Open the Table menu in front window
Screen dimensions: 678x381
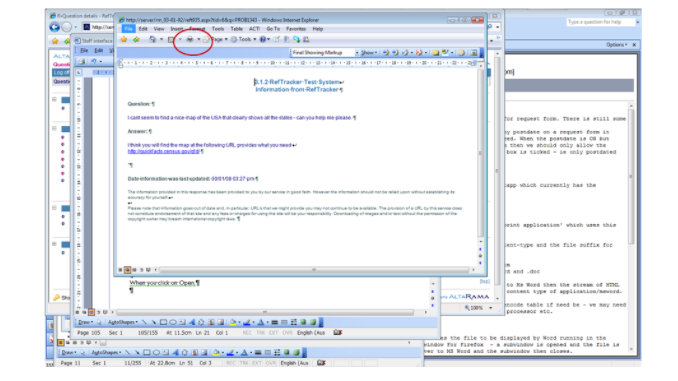coord(237,29)
